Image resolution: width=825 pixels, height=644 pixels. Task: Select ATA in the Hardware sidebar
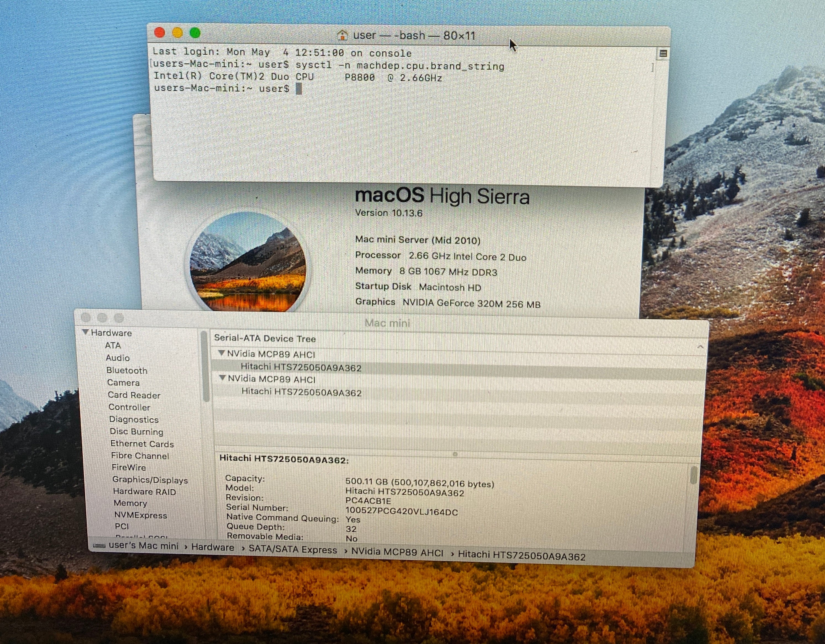pos(113,345)
